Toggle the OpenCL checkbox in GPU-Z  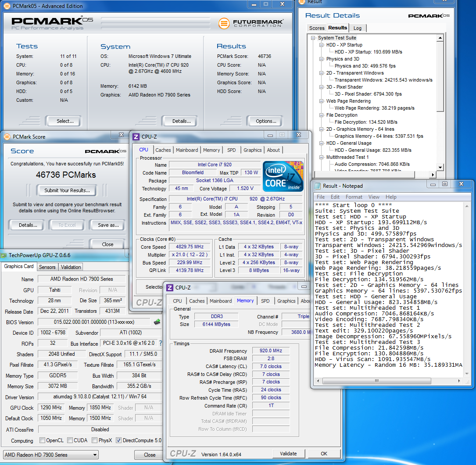43,440
